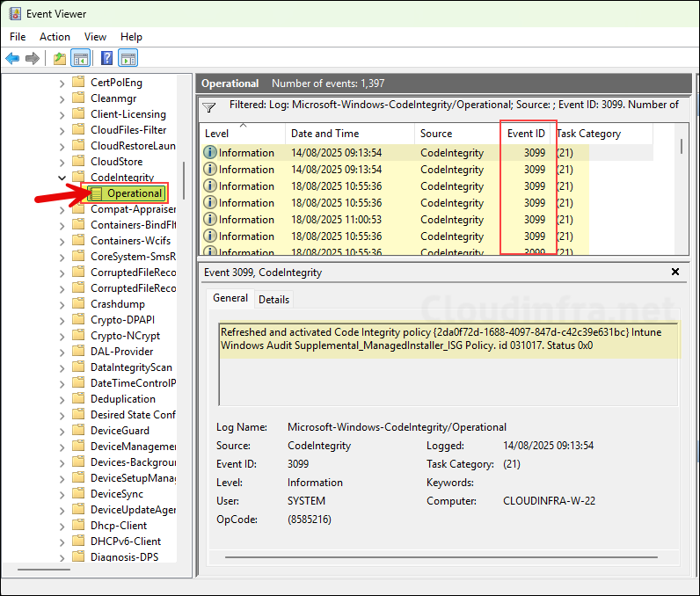The image size is (700, 596).
Task: Expand the Crypto-DPAPI folder node
Action: [62, 320]
